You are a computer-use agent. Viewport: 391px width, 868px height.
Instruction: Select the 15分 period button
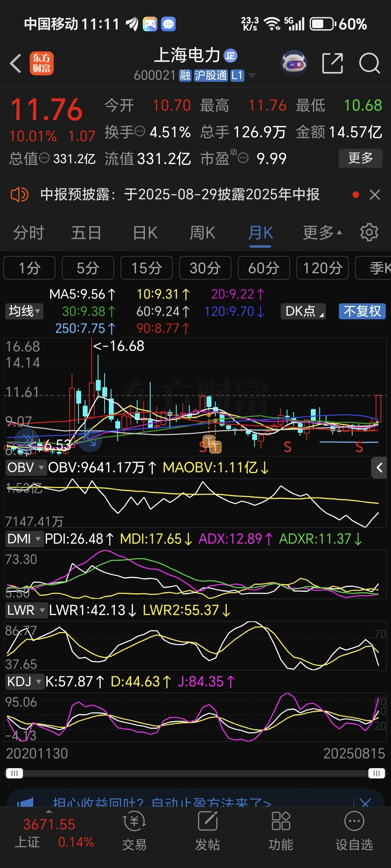(147, 268)
